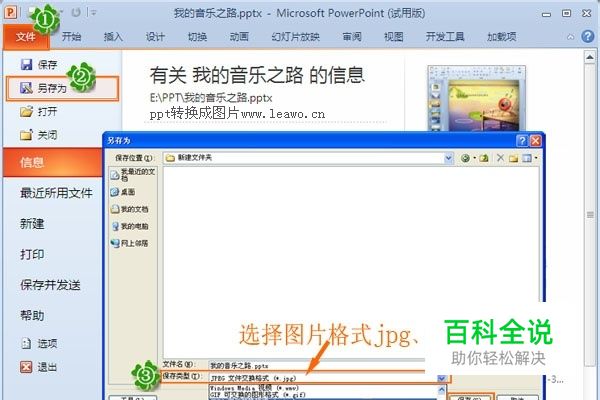Click the format list scroll up arrow
600x400 pixels.
[x=442, y=390]
